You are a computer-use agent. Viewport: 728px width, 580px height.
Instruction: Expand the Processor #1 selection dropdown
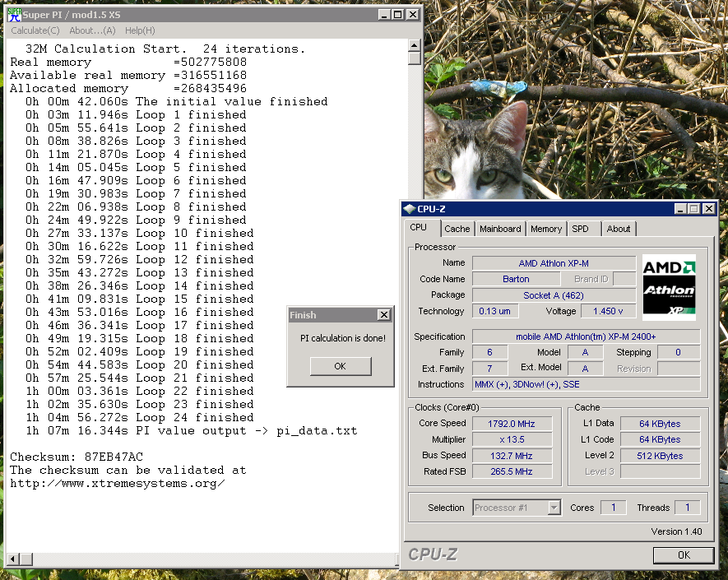tap(554, 508)
